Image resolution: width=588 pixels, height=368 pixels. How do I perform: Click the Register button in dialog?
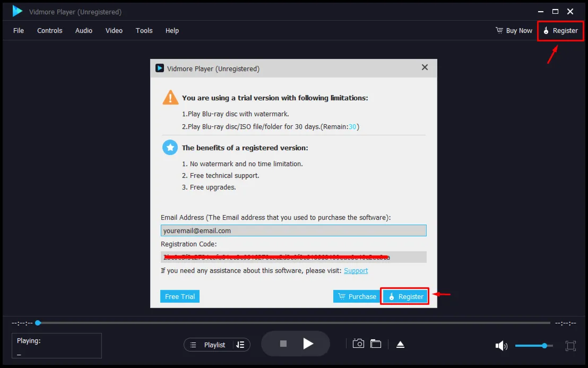(x=405, y=296)
